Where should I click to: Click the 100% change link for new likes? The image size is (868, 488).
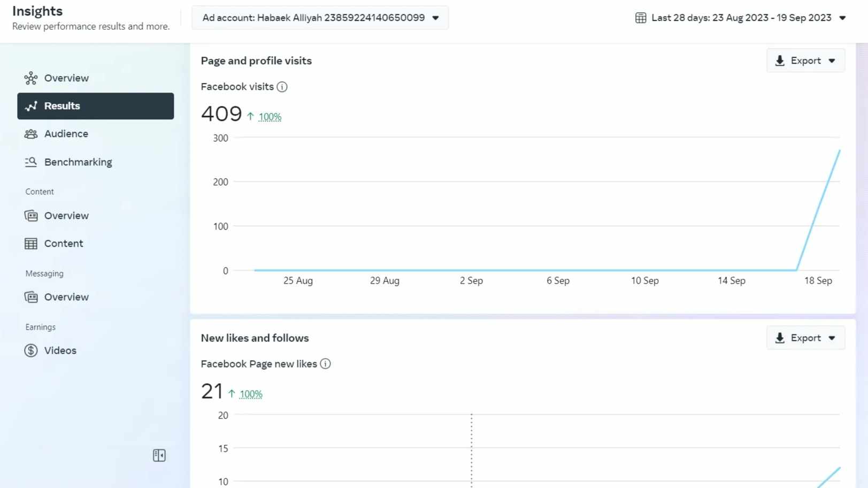tap(251, 394)
